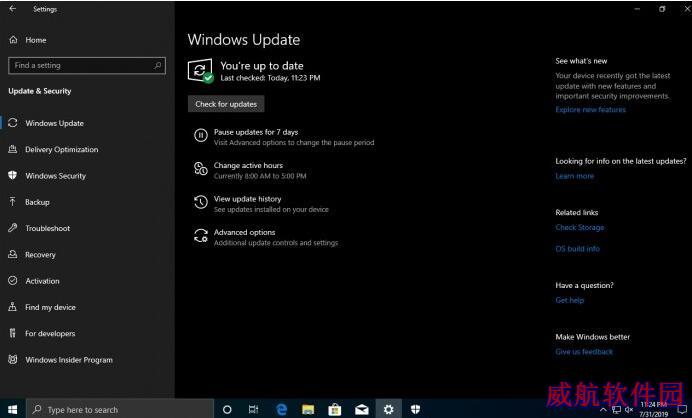Click the Settings gear on taskbar
Screen dimensions: 692x418
click(388, 410)
